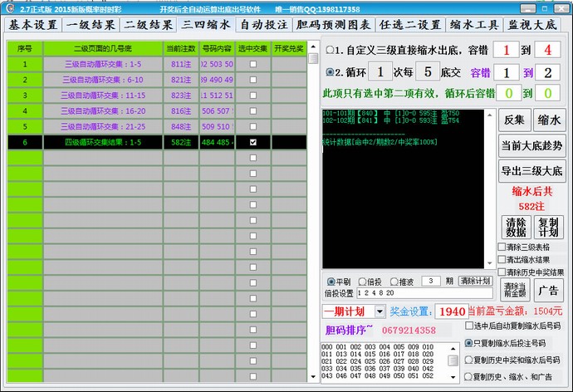Image resolution: width=573 pixels, height=392 pixels.
Task: Switch to the 自动投注 tab
Action: (263, 25)
